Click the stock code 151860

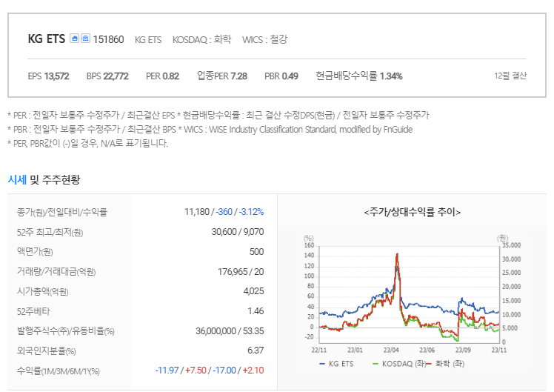pos(108,39)
